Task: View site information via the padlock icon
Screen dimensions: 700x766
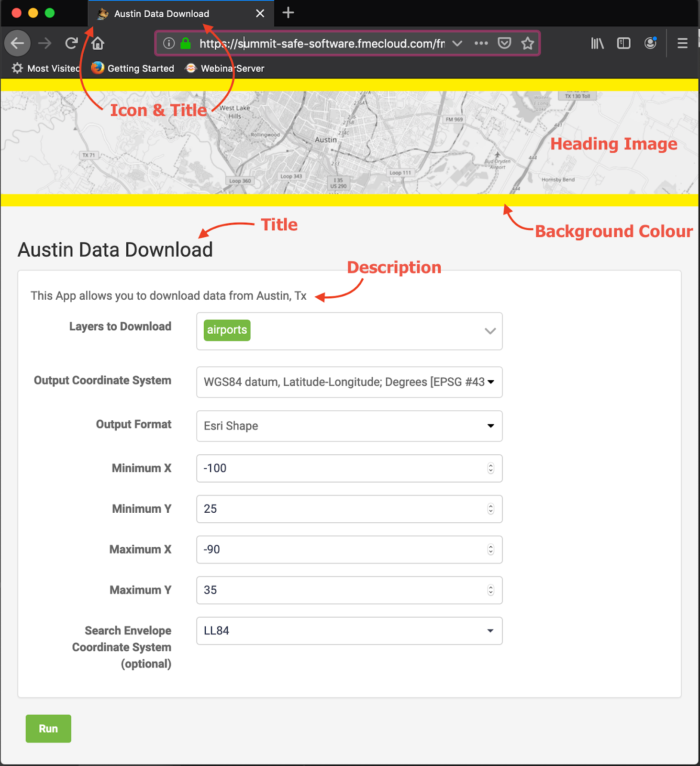Action: [186, 44]
